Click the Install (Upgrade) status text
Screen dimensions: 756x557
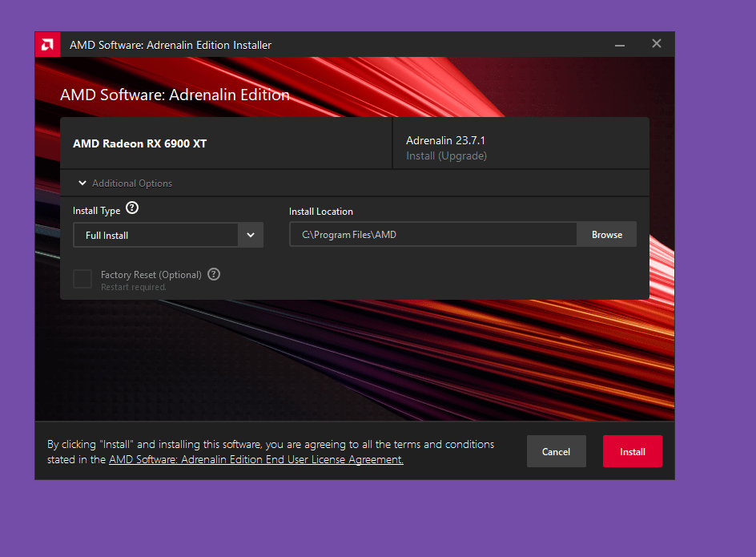pyautogui.click(x=446, y=156)
